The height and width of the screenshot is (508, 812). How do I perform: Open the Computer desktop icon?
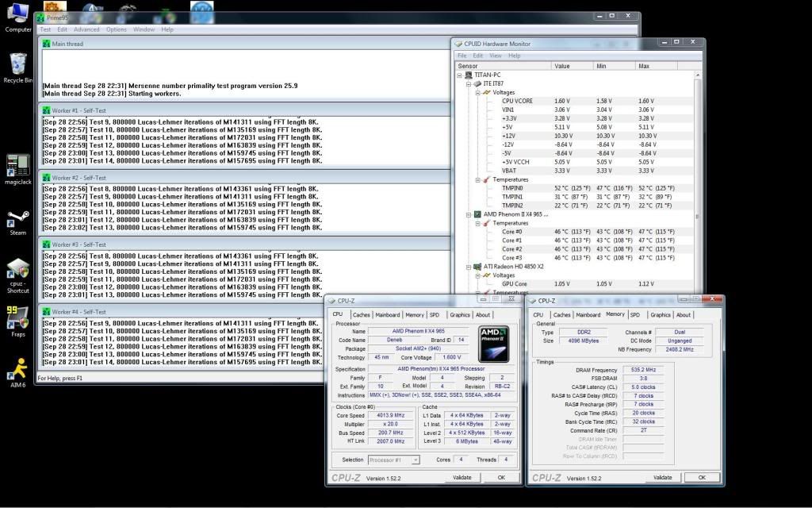click(17, 14)
